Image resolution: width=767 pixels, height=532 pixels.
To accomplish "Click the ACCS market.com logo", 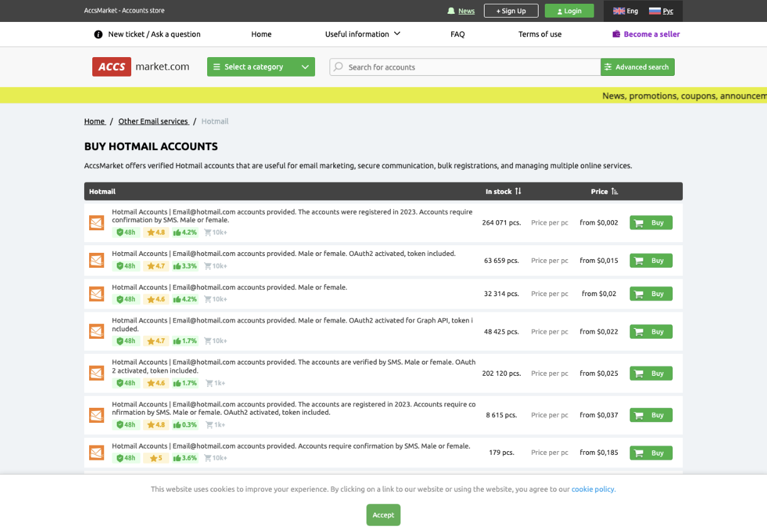I will [x=141, y=66].
